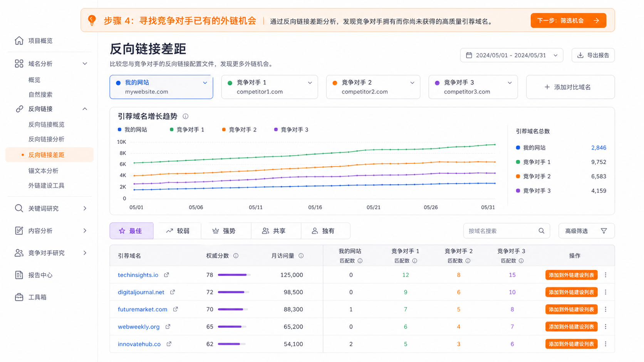Open futuremarket.com external link icon
The image size is (644, 362).
tap(176, 309)
